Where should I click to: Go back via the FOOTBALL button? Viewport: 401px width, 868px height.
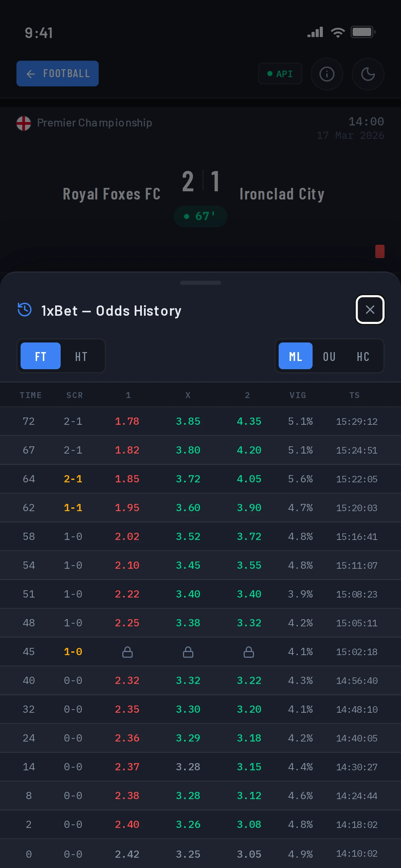click(58, 74)
